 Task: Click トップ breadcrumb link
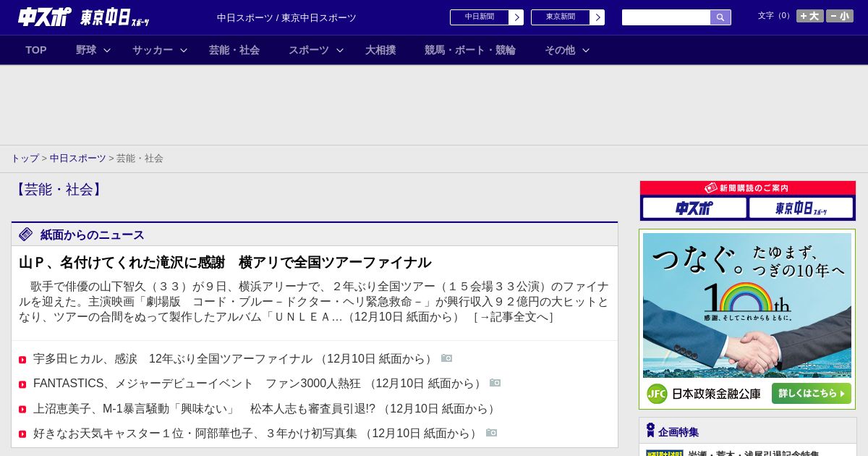click(x=25, y=158)
